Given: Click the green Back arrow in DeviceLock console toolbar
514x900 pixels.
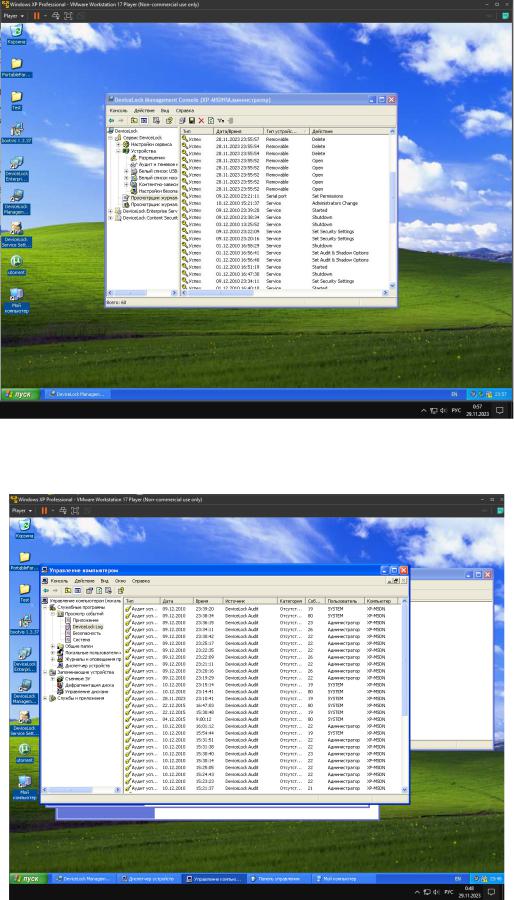Looking at the screenshot, I should [111, 121].
